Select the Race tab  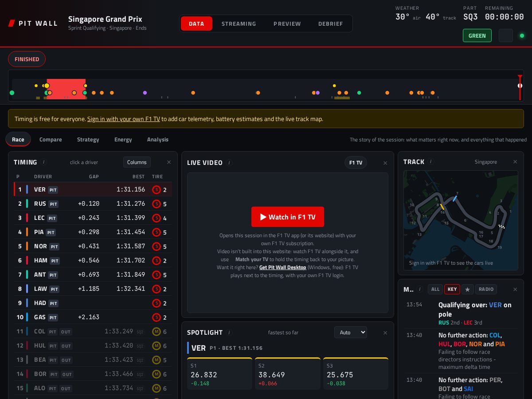(18, 139)
